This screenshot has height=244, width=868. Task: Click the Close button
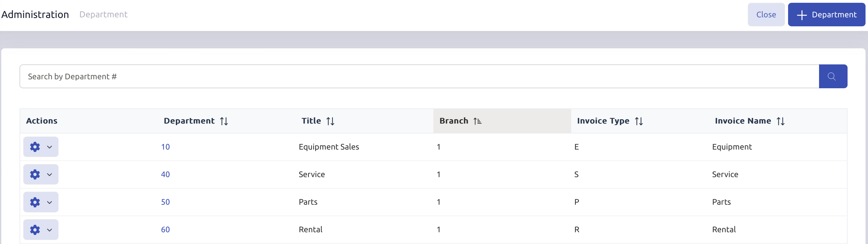(766, 15)
